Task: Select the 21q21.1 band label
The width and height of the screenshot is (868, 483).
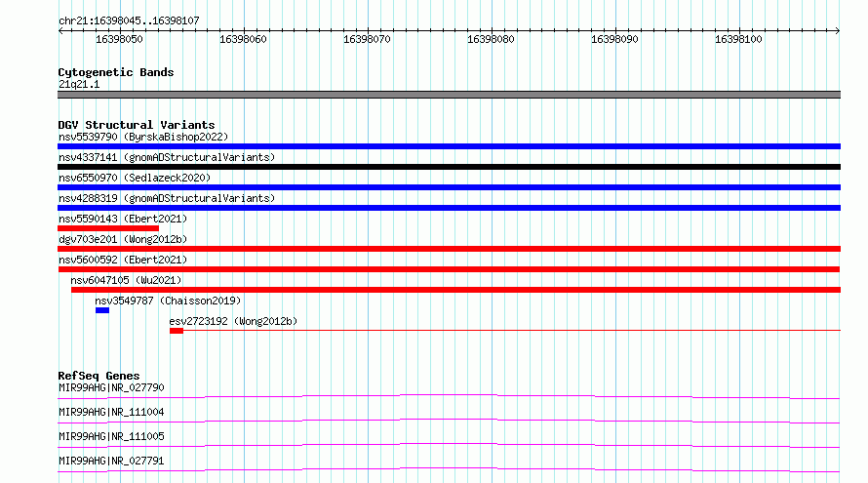Action: point(79,84)
